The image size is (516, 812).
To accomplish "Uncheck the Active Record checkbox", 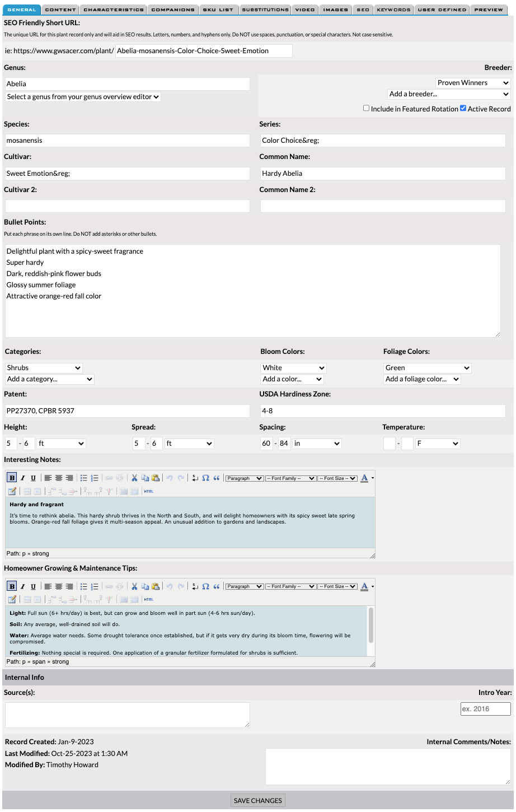I will [x=463, y=109].
